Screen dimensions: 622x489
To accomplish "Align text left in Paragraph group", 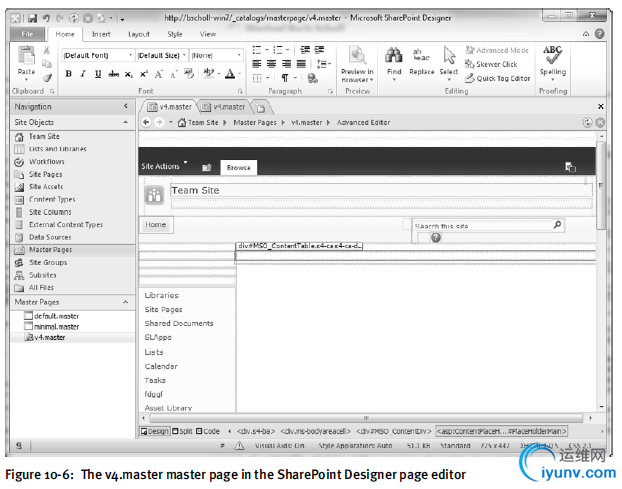I will pyautogui.click(x=257, y=64).
